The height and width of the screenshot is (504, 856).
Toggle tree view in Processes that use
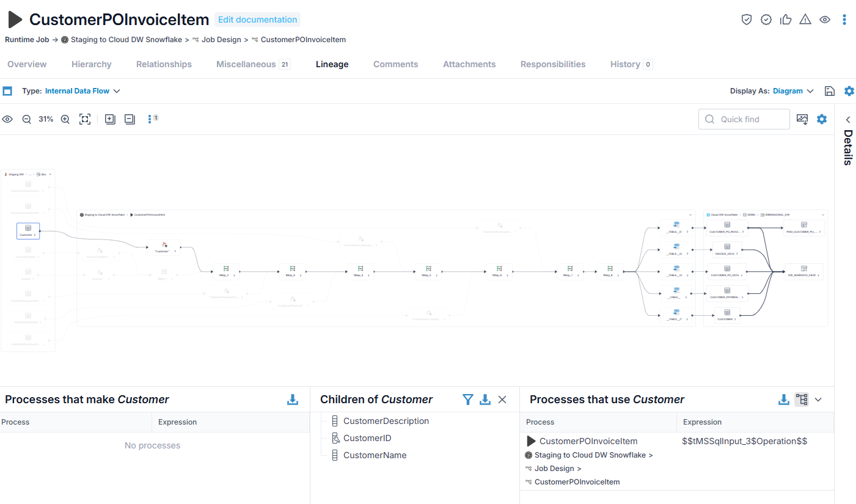tap(802, 400)
